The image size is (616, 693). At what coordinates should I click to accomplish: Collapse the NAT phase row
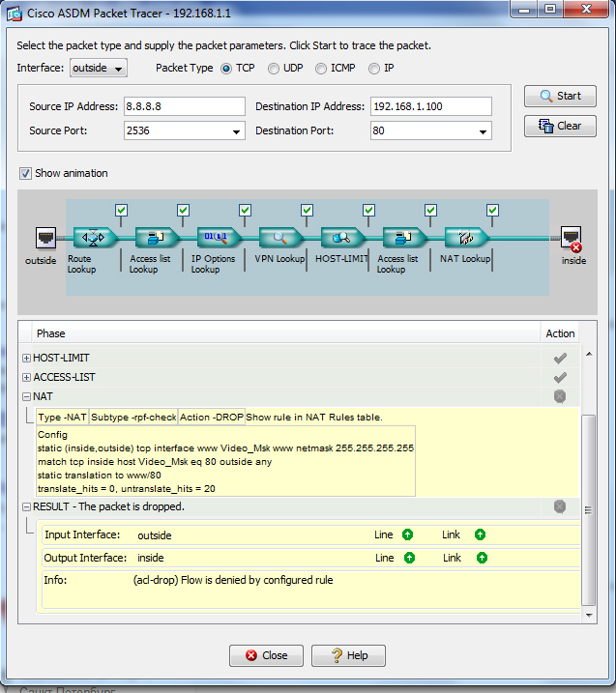[x=26, y=397]
